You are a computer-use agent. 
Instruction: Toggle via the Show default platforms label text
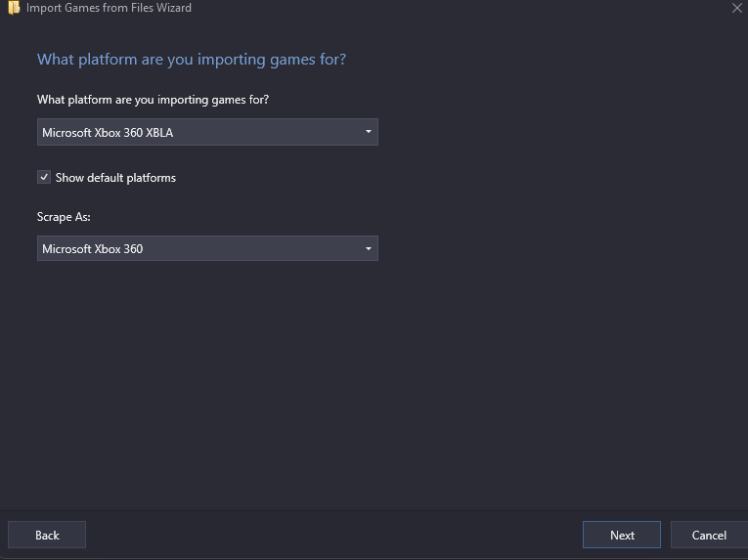(x=115, y=178)
